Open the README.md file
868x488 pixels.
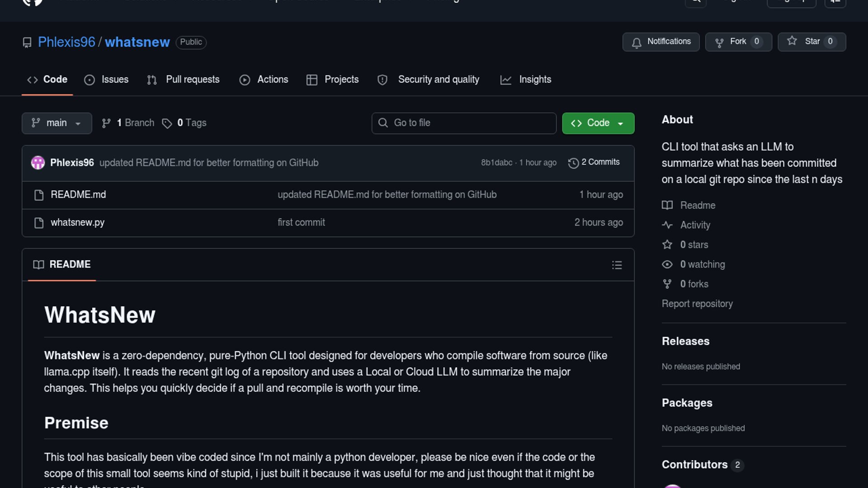coord(78,195)
